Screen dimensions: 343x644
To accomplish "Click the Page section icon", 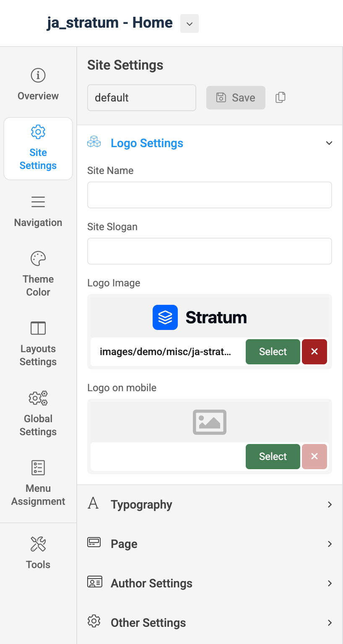I will click(x=94, y=543).
